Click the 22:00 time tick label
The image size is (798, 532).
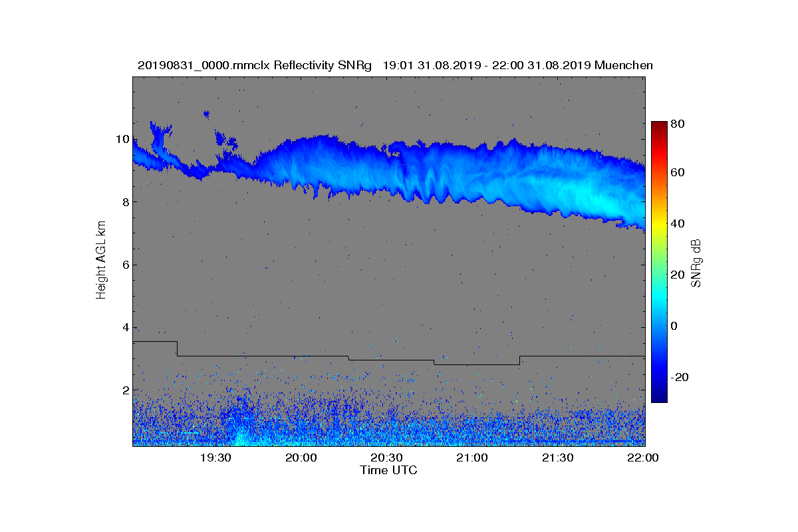(x=642, y=458)
